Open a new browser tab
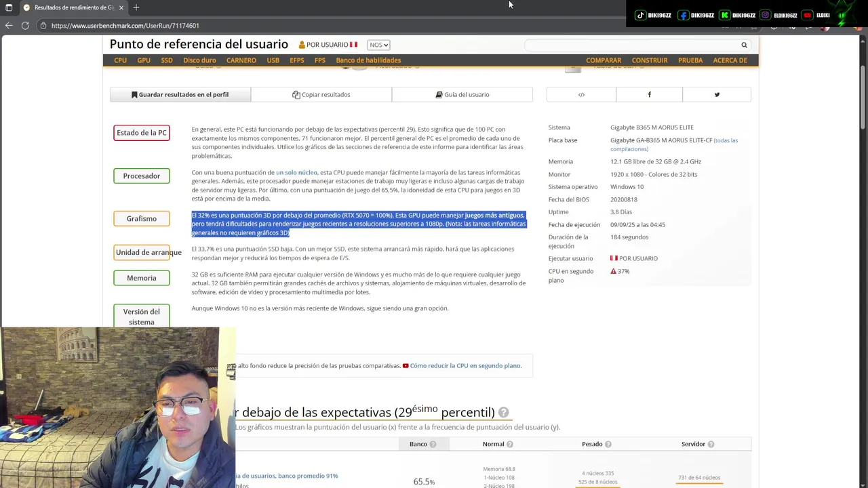The image size is (868, 488). (136, 7)
